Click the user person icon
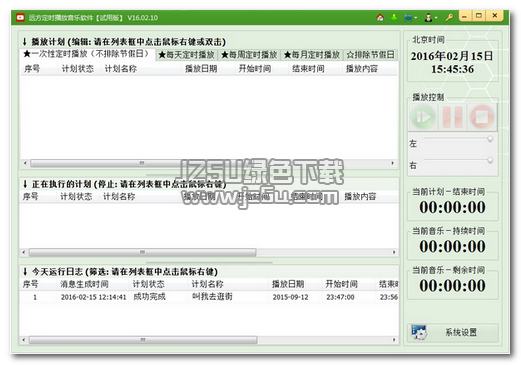The image size is (521, 365). point(428,17)
